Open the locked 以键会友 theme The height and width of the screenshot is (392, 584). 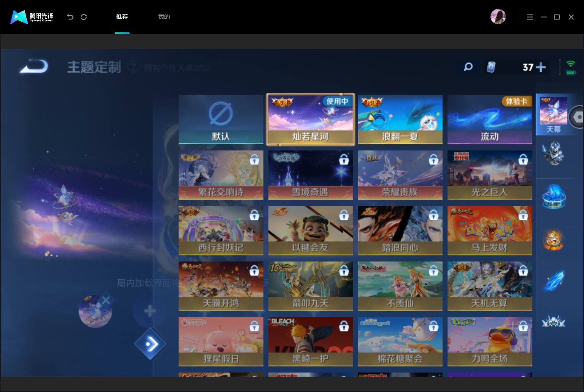[311, 230]
